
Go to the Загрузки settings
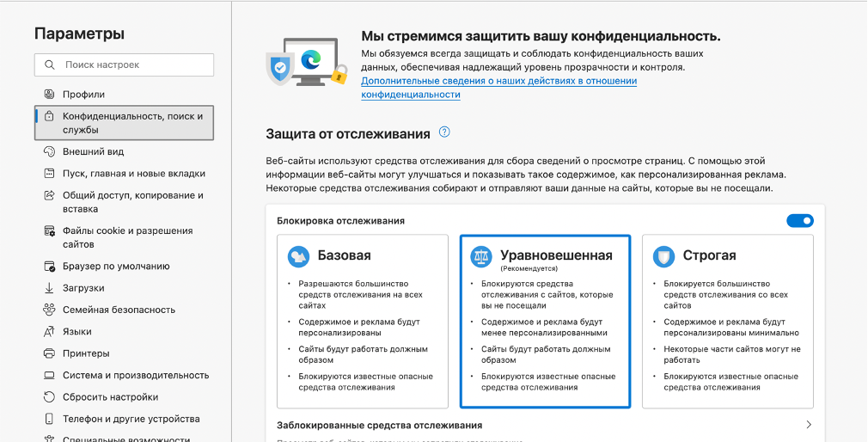coord(124,288)
